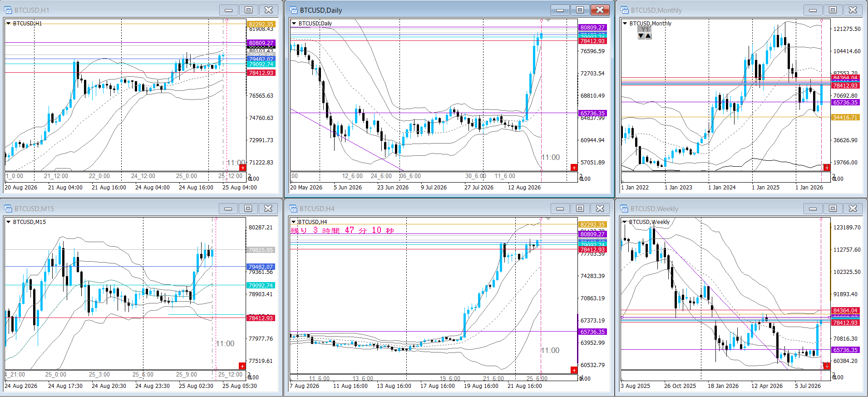The height and width of the screenshot is (397, 868).
Task: Click the chart icon in BTCUSD,M15 title bar
Action: coord(8,208)
